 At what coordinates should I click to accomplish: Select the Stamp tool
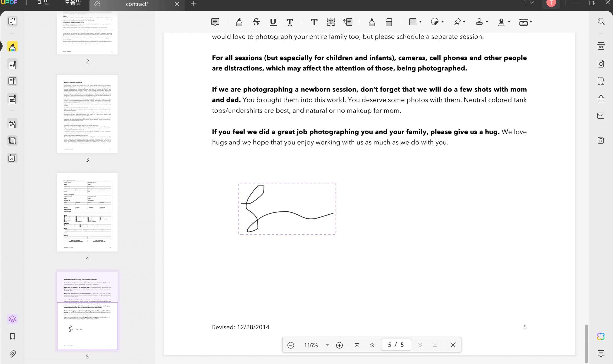[x=479, y=22]
